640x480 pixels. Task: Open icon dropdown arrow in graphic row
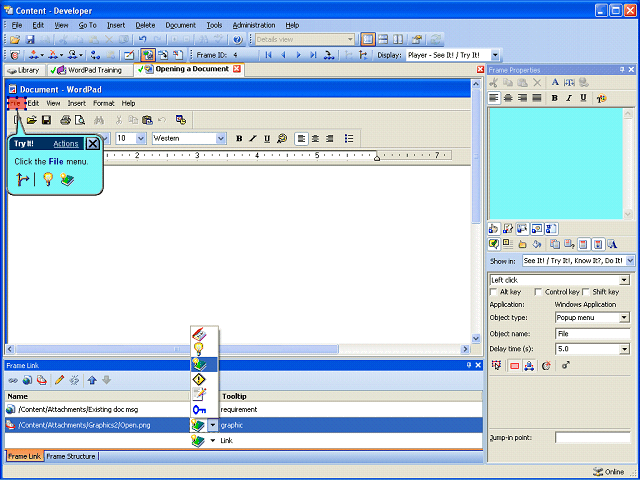(213, 425)
